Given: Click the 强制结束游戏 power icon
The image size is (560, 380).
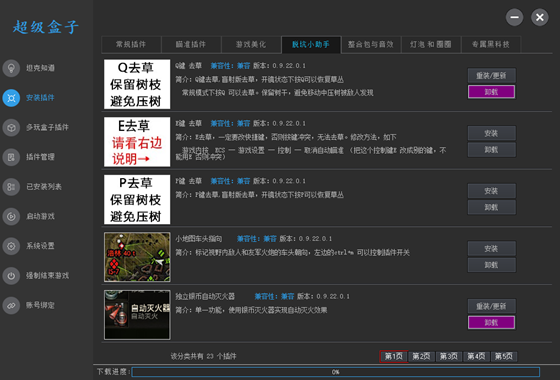Looking at the screenshot, I should click(x=11, y=275).
